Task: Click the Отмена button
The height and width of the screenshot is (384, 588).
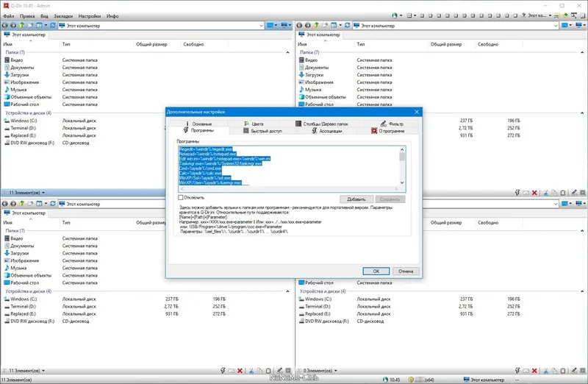Action: pyautogui.click(x=406, y=271)
